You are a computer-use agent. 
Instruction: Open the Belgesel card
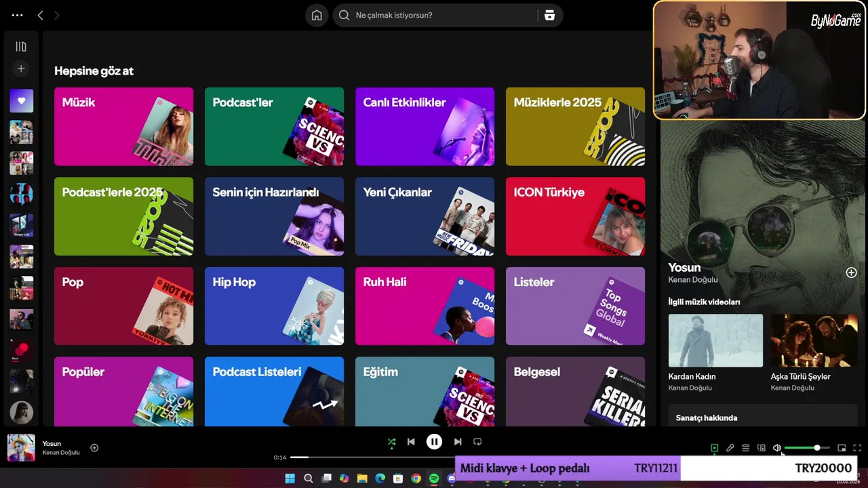(x=575, y=392)
